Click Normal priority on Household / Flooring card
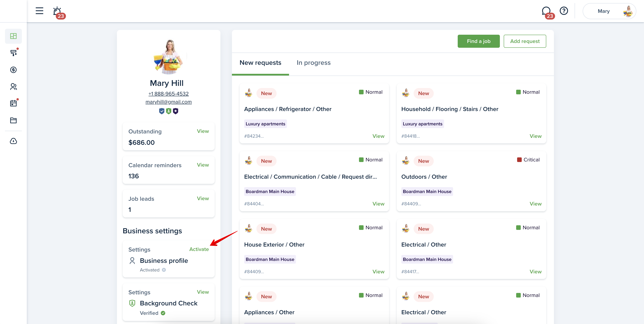Screen dimensions: 644x324 528,92
